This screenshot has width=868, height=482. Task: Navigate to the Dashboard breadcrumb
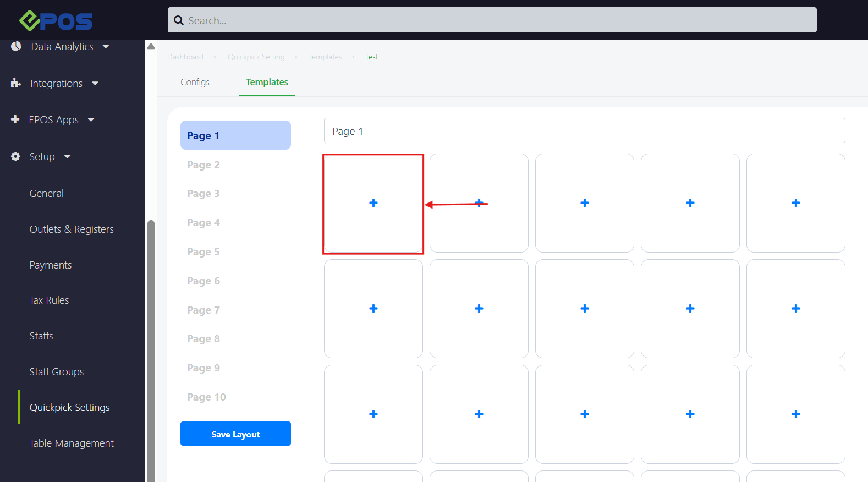(185, 57)
